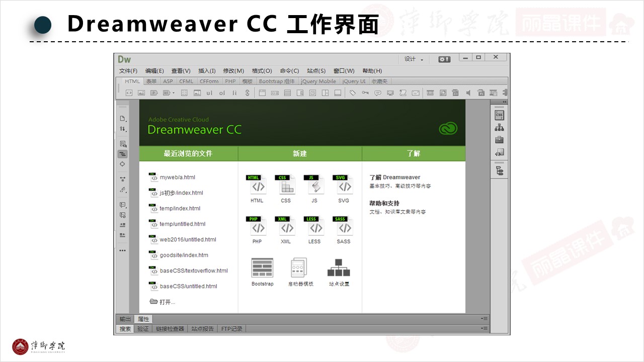Click the price tag icon on insert bar

(x=353, y=93)
